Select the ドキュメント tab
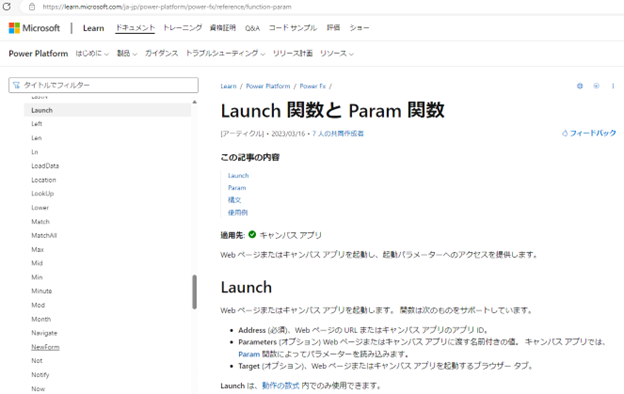The image size is (624, 394). click(135, 27)
